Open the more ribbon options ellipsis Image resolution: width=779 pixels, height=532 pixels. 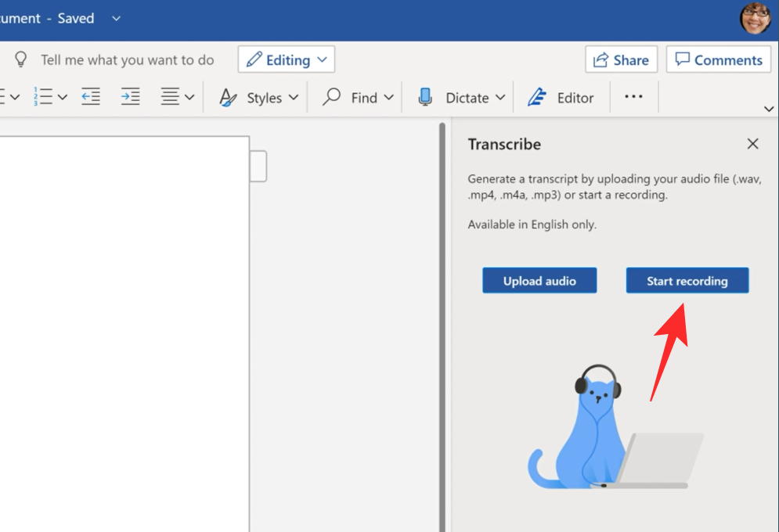(633, 96)
